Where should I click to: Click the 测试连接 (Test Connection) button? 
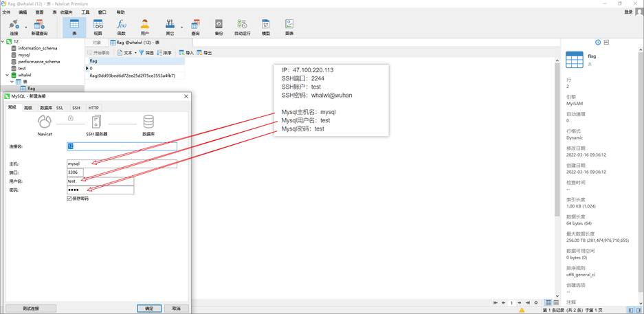click(31, 309)
